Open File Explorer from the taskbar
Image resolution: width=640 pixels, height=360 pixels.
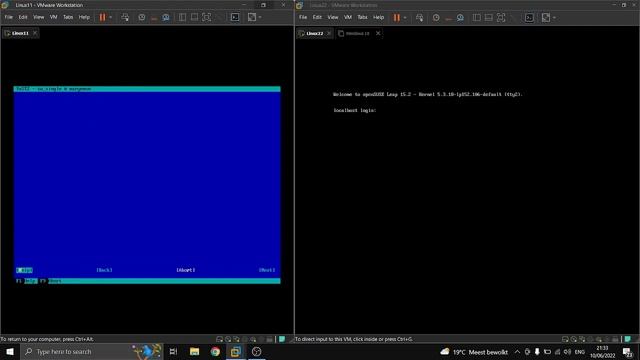[194, 351]
